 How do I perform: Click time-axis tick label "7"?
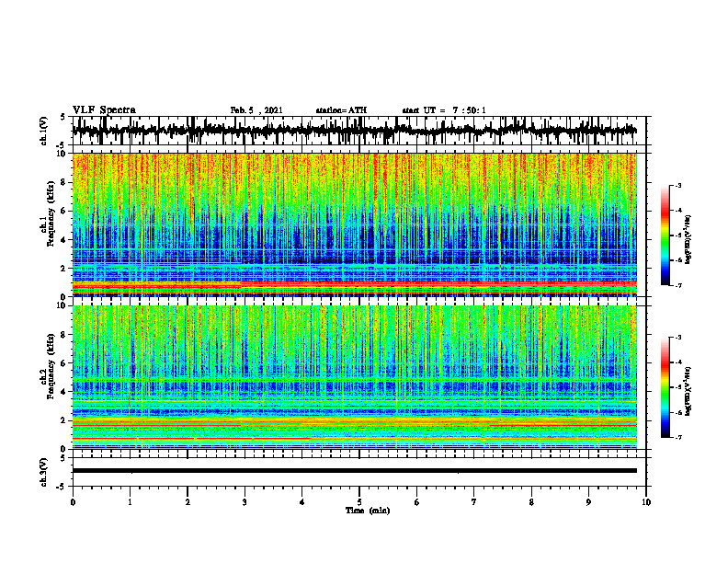[474, 502]
